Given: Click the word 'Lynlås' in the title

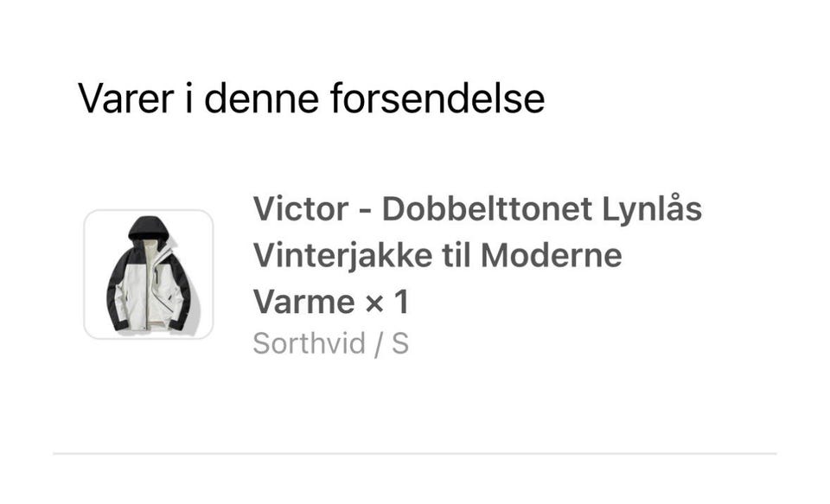Looking at the screenshot, I should tap(652, 210).
